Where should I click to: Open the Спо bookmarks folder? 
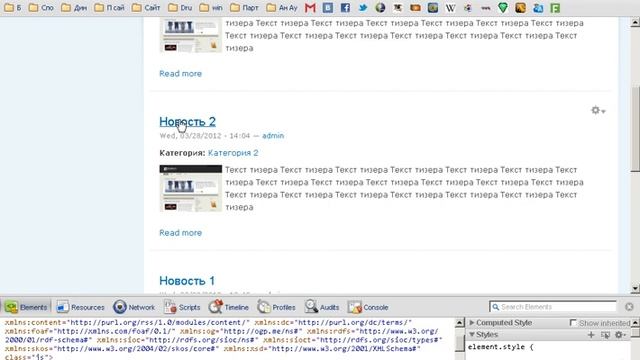[x=41, y=8]
